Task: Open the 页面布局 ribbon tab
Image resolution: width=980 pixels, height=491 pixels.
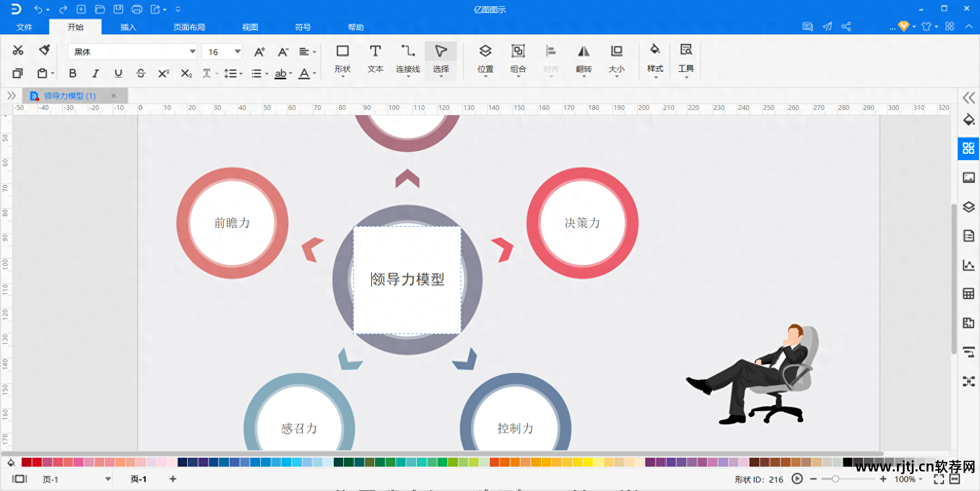Action: point(189,27)
